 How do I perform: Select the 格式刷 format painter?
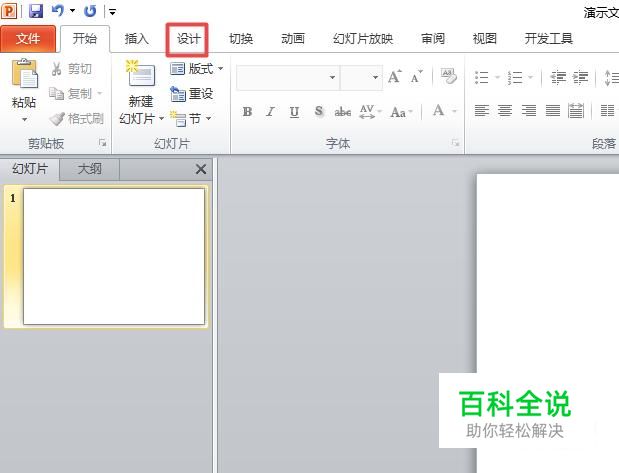[x=77, y=118]
